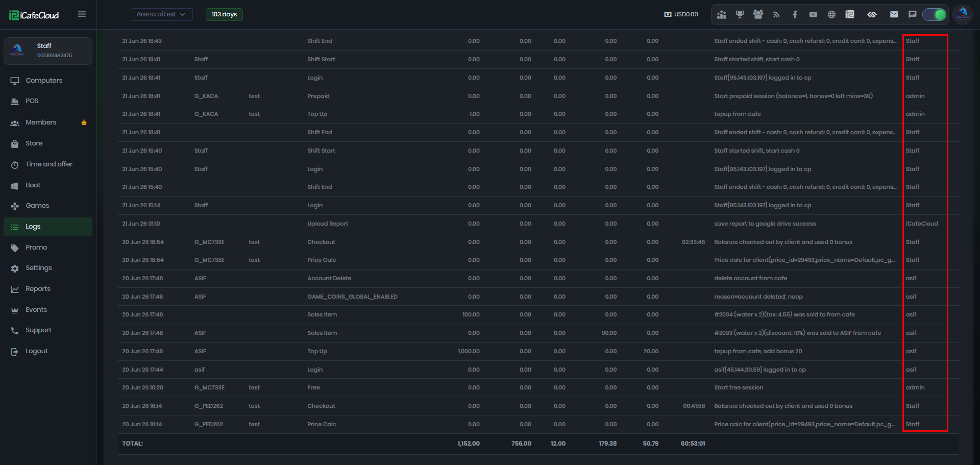The height and width of the screenshot is (465, 980).
Task: Open the profile avatar at top right
Action: pyautogui.click(x=963, y=14)
